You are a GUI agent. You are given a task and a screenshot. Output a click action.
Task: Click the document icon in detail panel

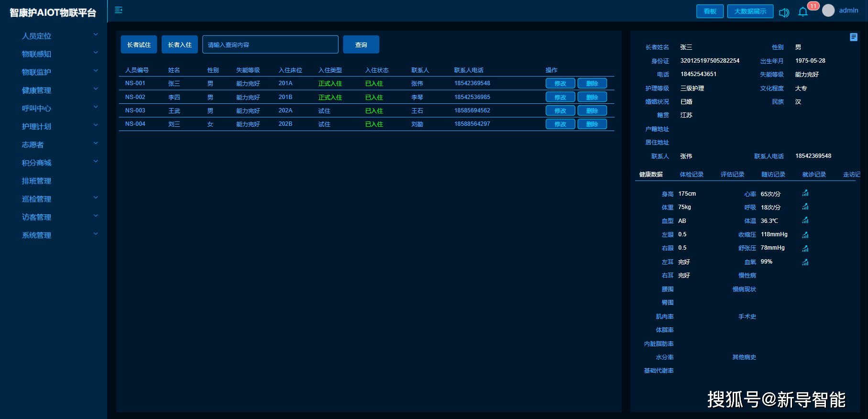(853, 37)
